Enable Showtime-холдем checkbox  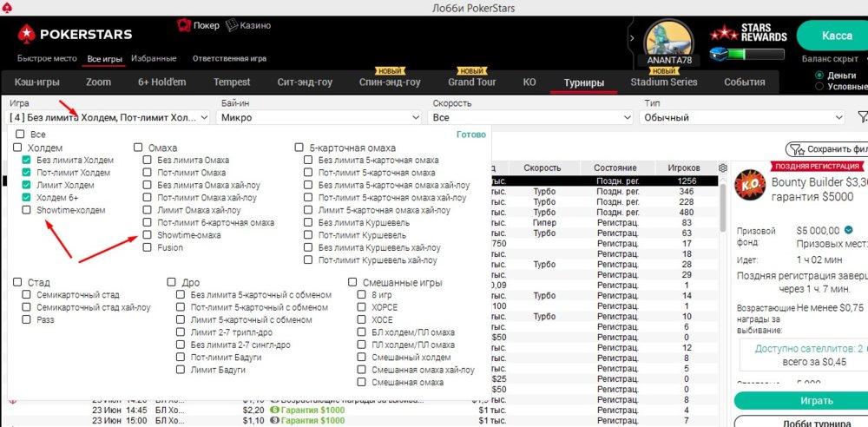(x=27, y=210)
